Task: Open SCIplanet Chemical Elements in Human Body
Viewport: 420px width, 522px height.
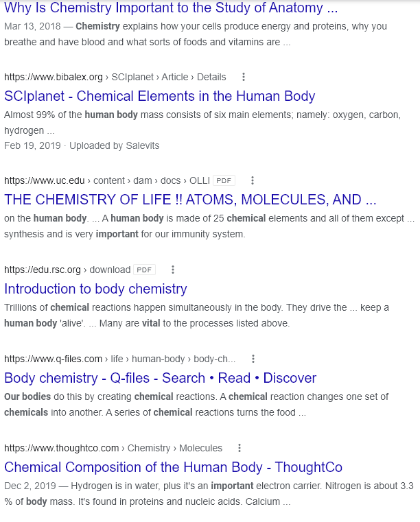Action: pyautogui.click(x=159, y=96)
